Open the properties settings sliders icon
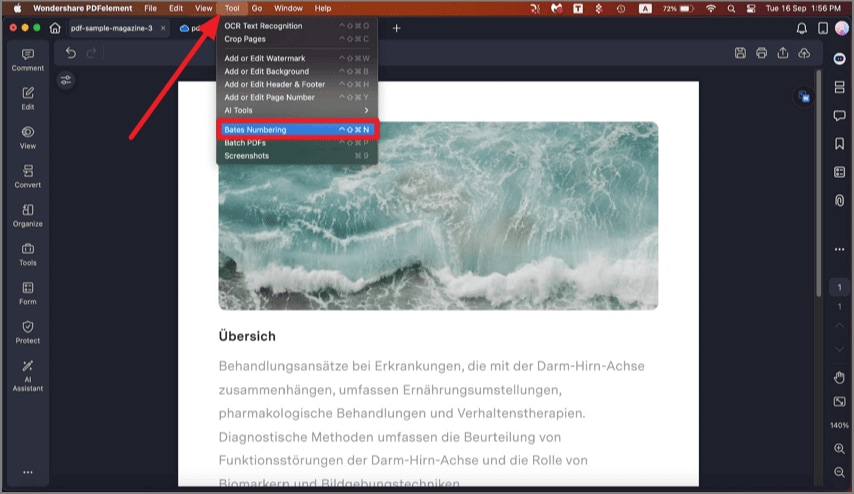 66,81
